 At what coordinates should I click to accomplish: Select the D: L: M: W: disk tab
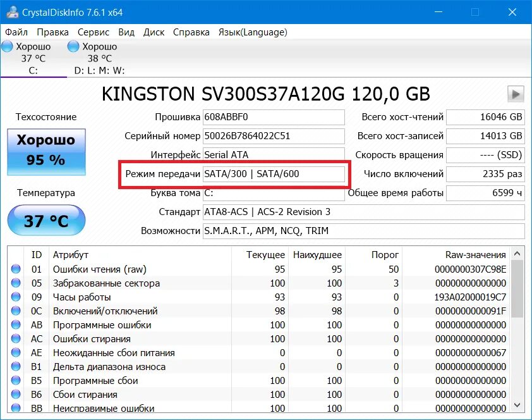pos(99,58)
